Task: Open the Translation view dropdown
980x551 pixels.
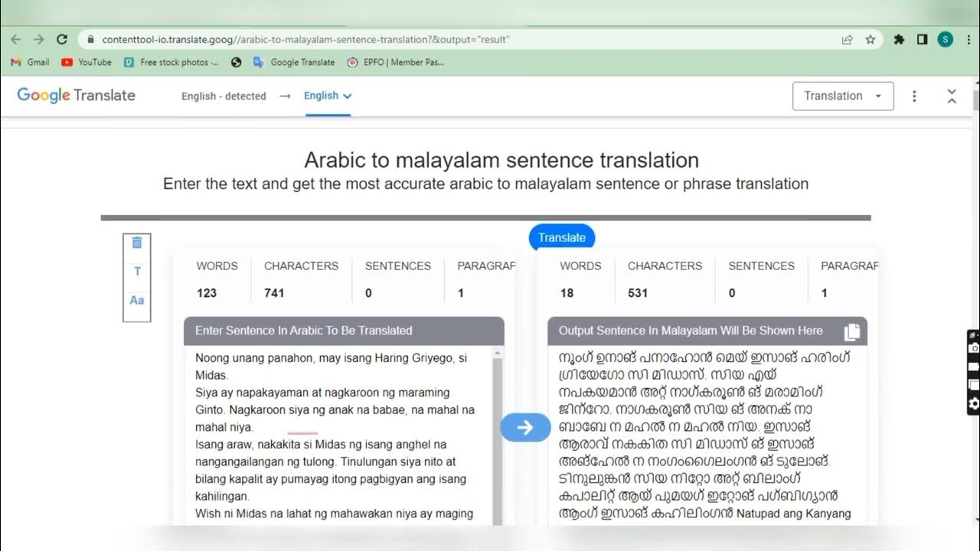Action: point(843,96)
